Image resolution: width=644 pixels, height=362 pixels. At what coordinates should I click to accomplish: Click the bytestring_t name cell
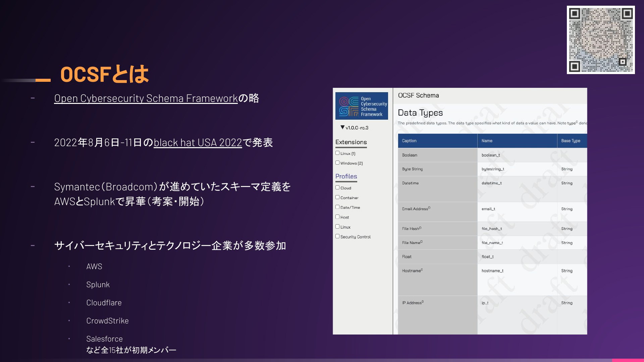[517, 169]
